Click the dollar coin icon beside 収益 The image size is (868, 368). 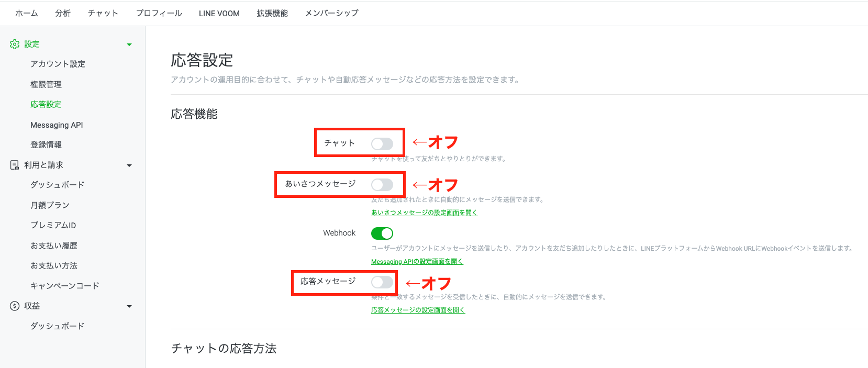tap(15, 306)
